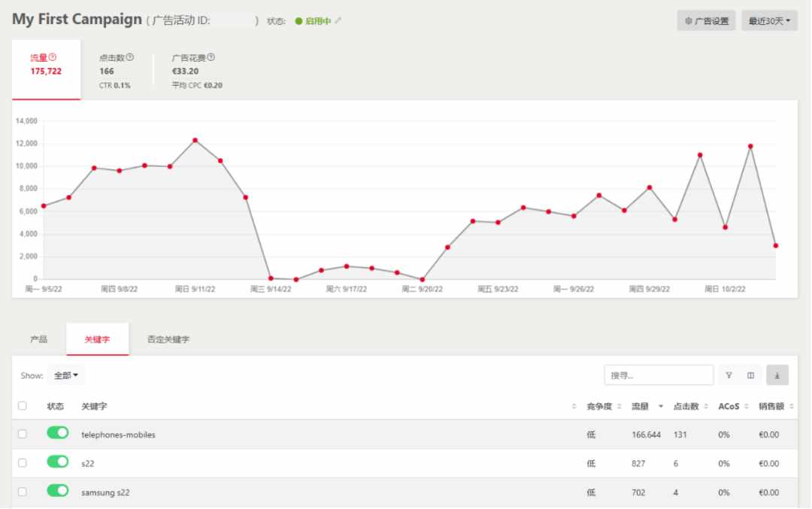
Task: Sort by 销售额 column
Action: pos(791,407)
